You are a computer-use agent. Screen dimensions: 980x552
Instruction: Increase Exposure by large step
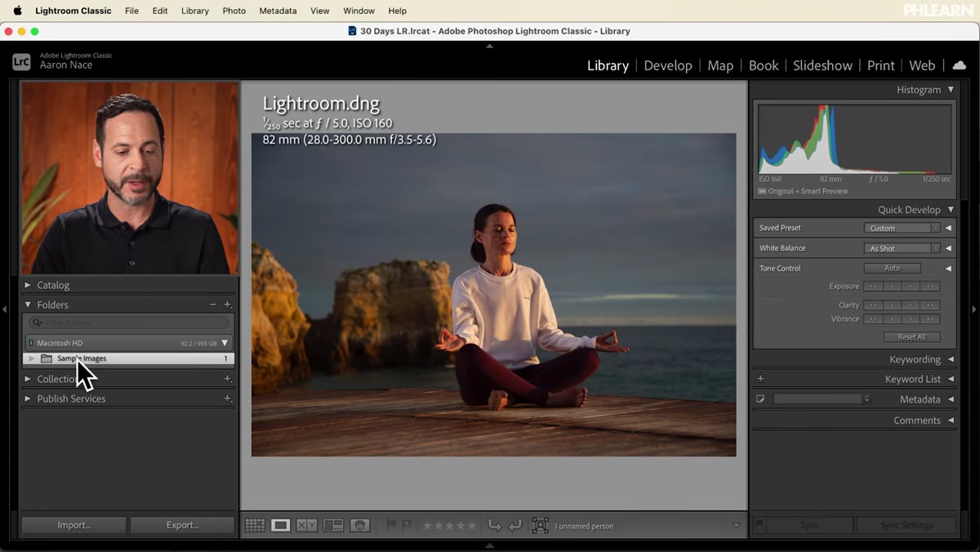930,287
